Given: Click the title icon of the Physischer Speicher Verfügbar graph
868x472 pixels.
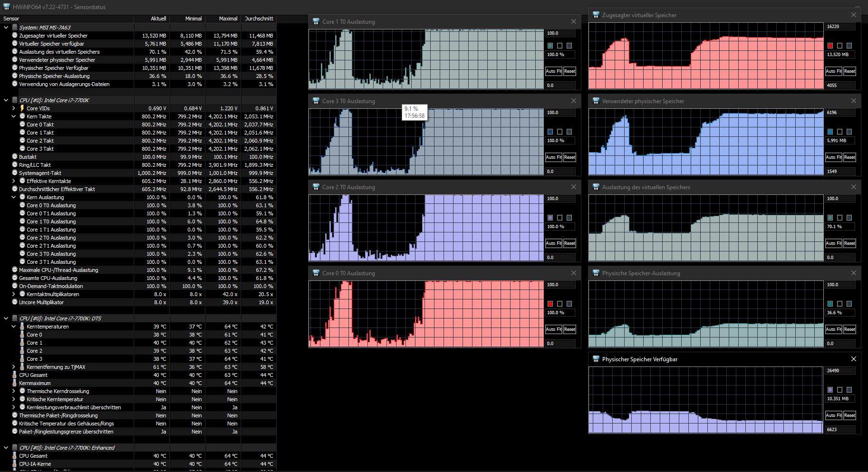Looking at the screenshot, I should (596, 359).
